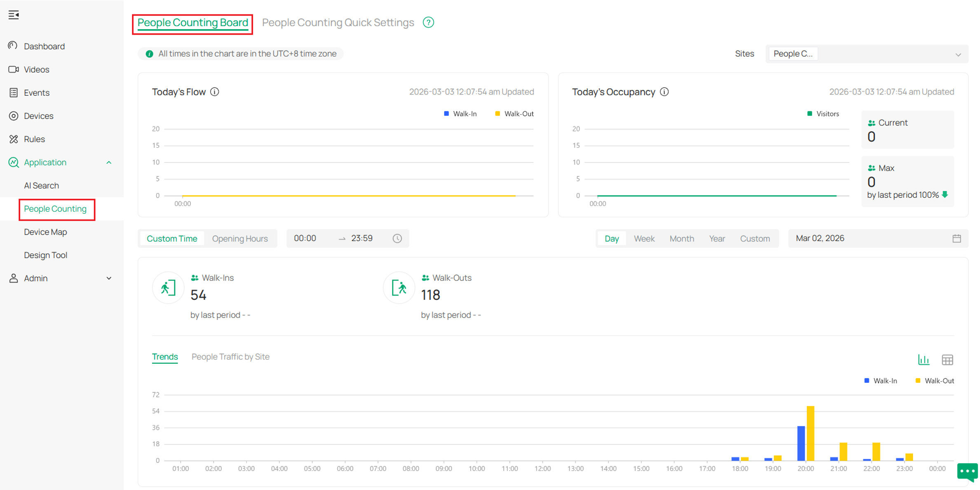Collapse the Application menu section
980x490 pixels.
[x=109, y=163]
